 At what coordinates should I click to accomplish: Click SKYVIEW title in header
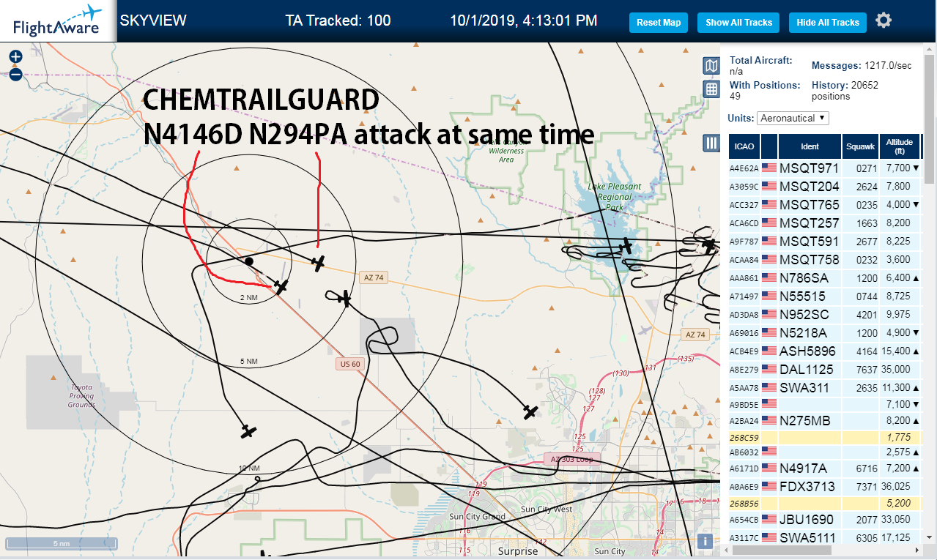click(153, 20)
